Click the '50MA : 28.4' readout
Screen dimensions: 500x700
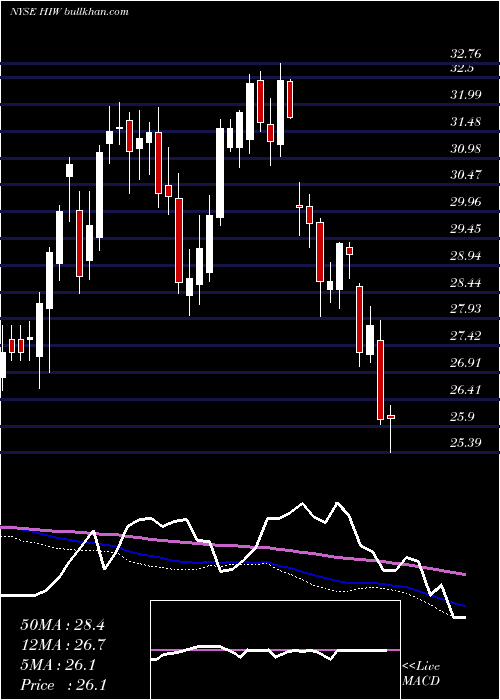62,625
